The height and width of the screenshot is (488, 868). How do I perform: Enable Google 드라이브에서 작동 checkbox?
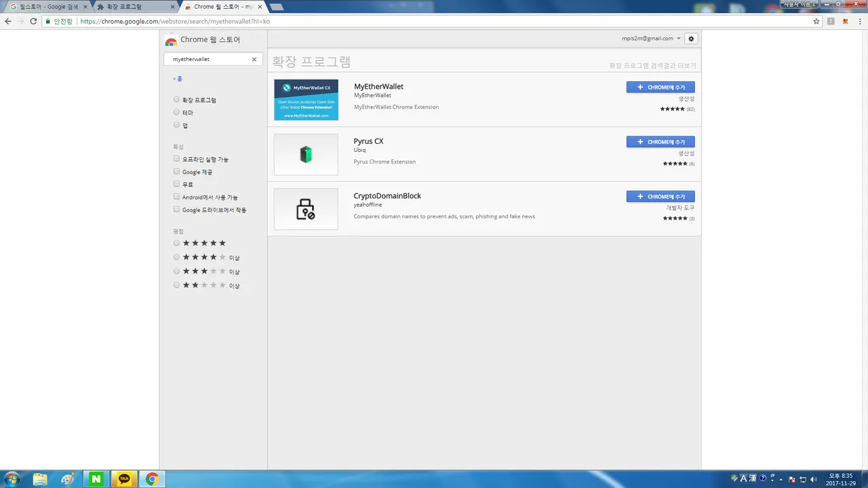pyautogui.click(x=176, y=209)
